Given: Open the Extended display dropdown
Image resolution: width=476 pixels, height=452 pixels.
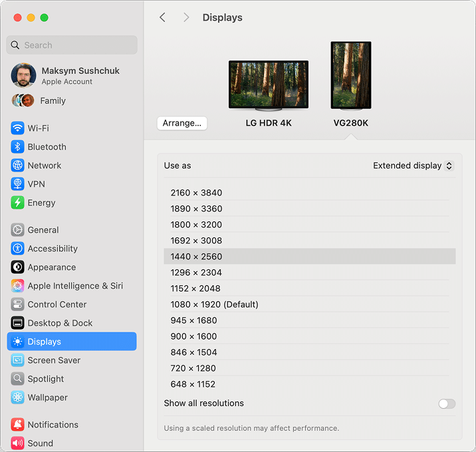Looking at the screenshot, I should click(413, 166).
